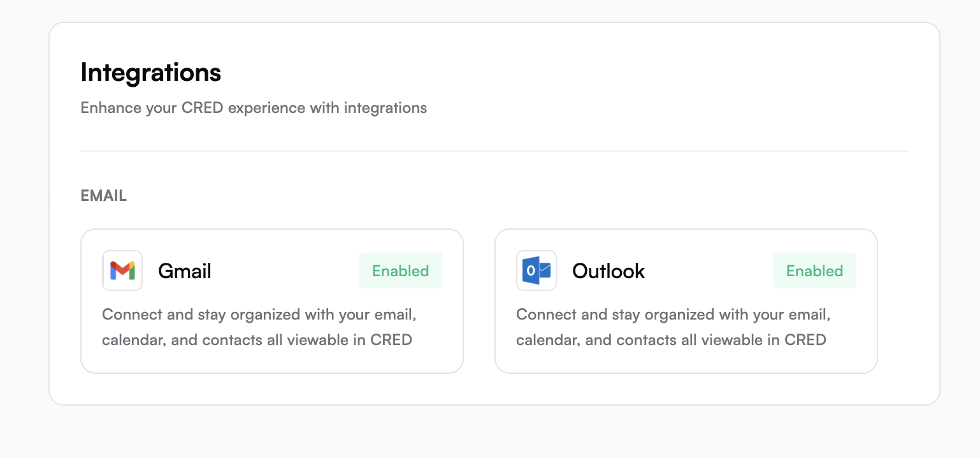Click the "Enhance your CRED experience" subtitle
Viewport: 980px width, 458px height.
(254, 108)
